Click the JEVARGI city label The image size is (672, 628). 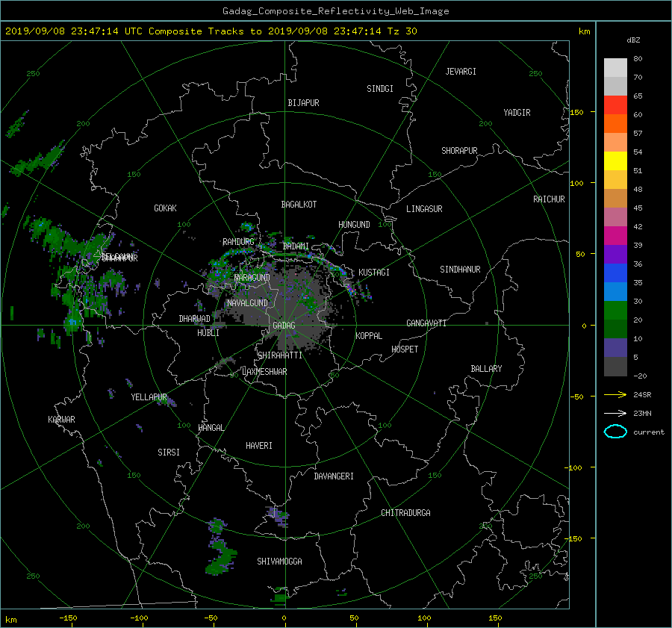coord(461,72)
